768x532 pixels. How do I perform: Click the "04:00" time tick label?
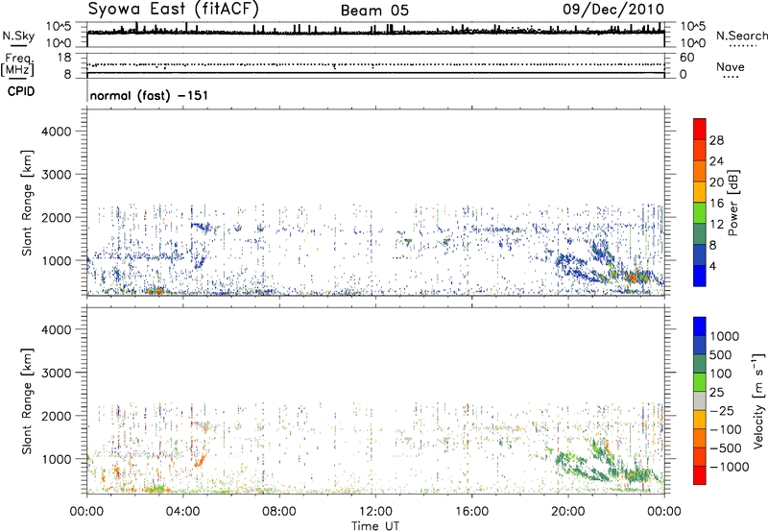[x=182, y=512]
